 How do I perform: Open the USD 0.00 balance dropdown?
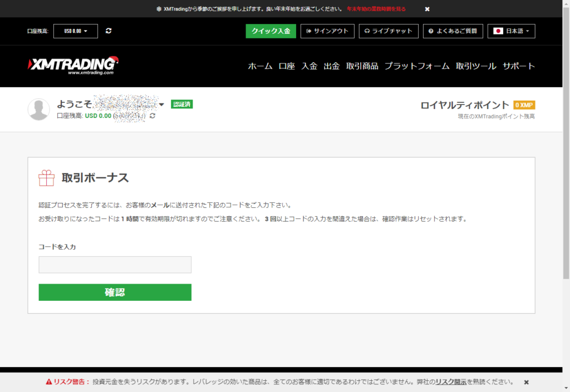point(76,31)
